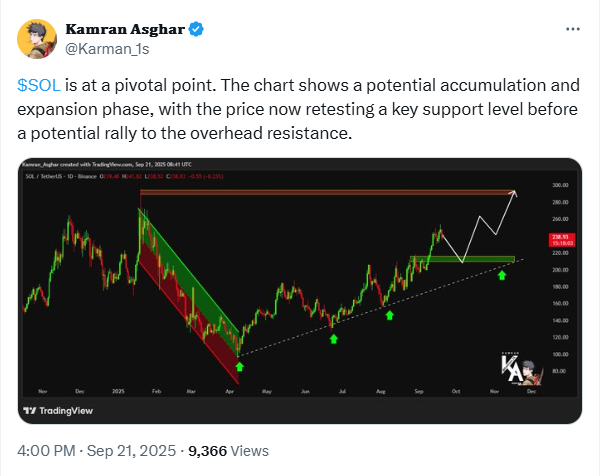Click the red 238.93 price label

(562, 240)
